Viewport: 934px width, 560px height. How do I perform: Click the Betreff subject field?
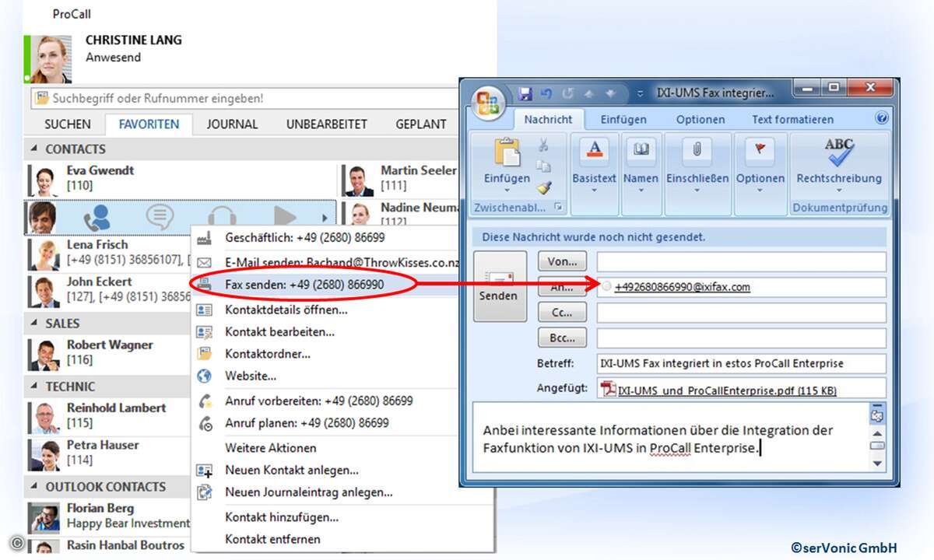point(742,363)
